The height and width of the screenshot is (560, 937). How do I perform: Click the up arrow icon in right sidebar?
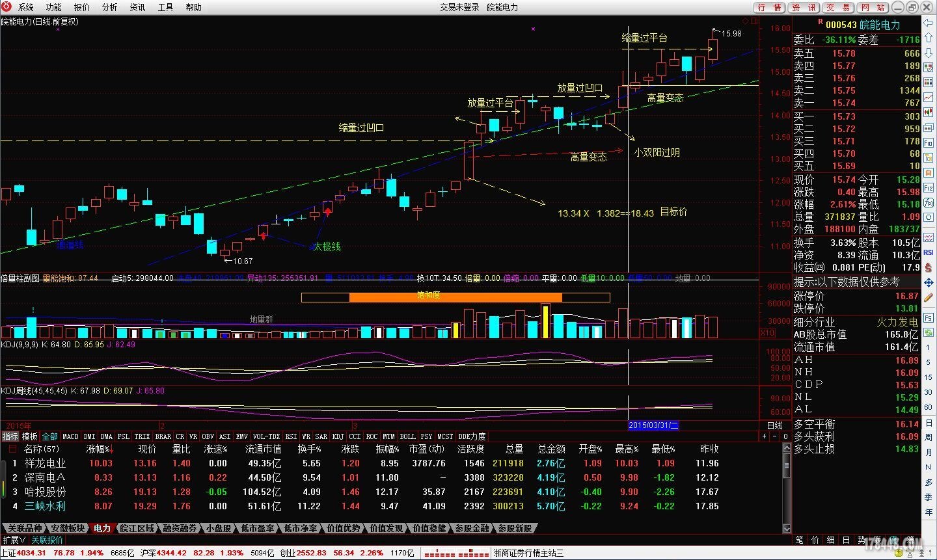click(929, 38)
